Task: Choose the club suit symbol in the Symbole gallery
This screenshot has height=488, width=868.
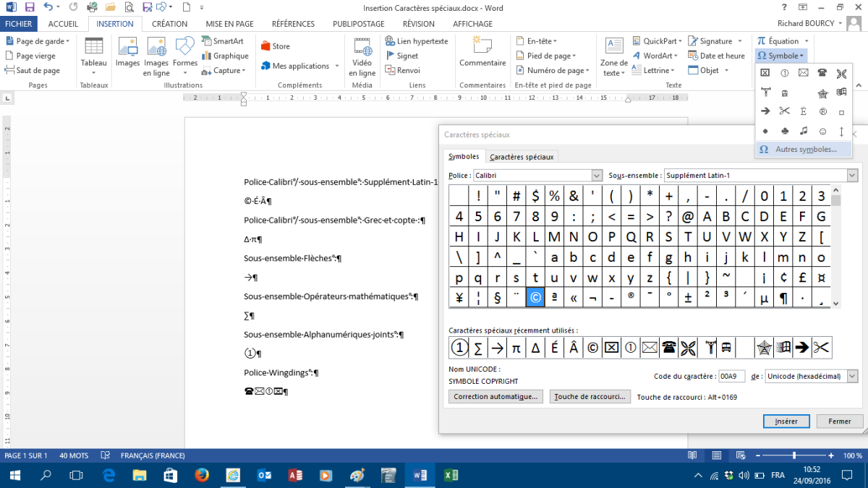Action: click(x=785, y=132)
